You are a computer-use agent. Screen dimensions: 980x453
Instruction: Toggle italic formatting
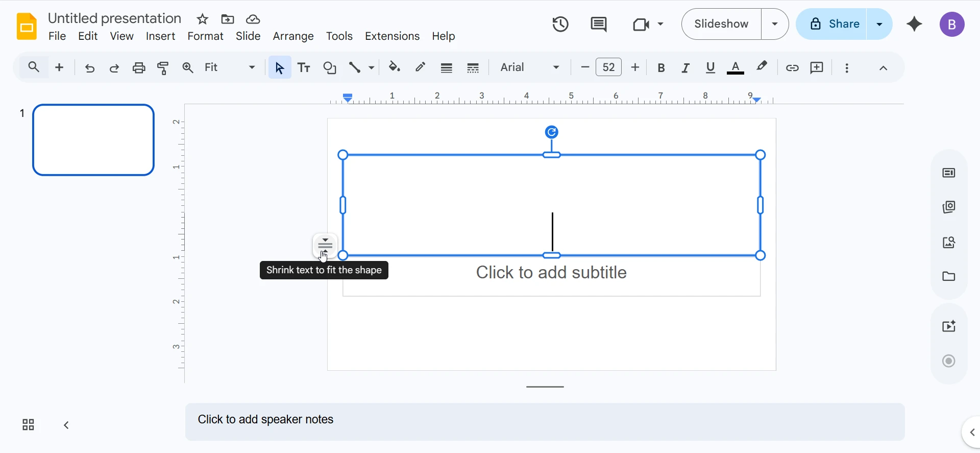point(685,68)
